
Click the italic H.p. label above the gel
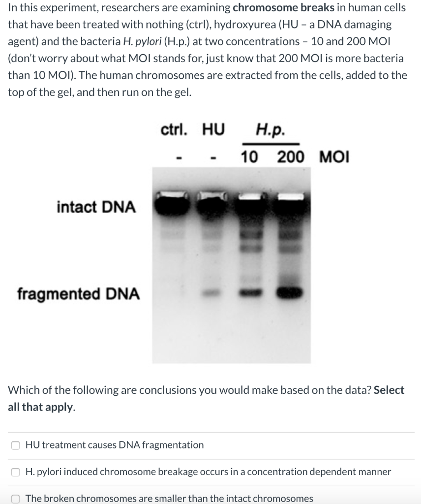(271, 130)
